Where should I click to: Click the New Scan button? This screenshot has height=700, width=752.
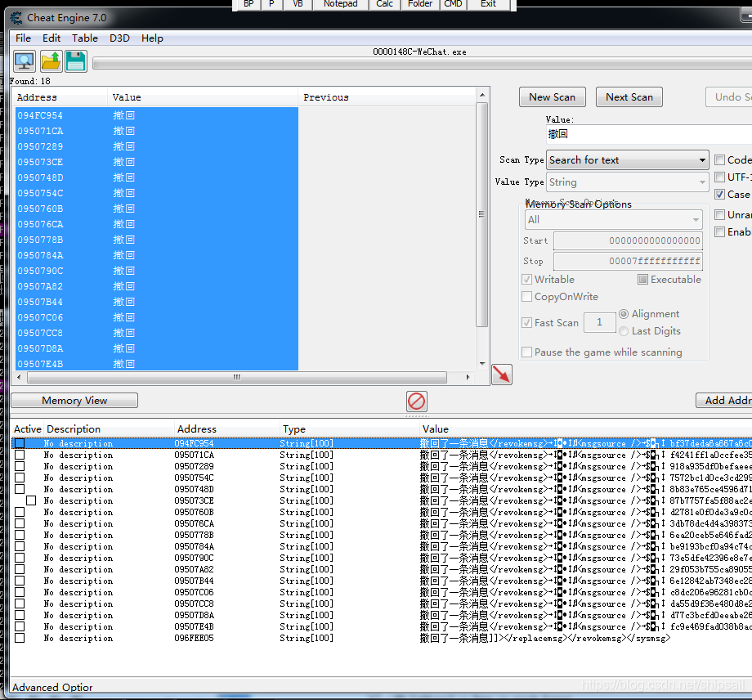[553, 97]
